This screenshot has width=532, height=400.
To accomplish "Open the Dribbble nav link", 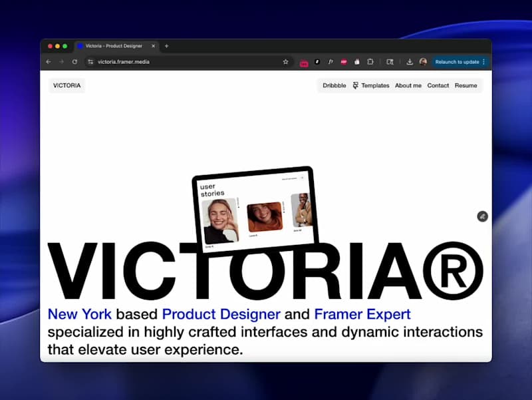I will click(334, 86).
